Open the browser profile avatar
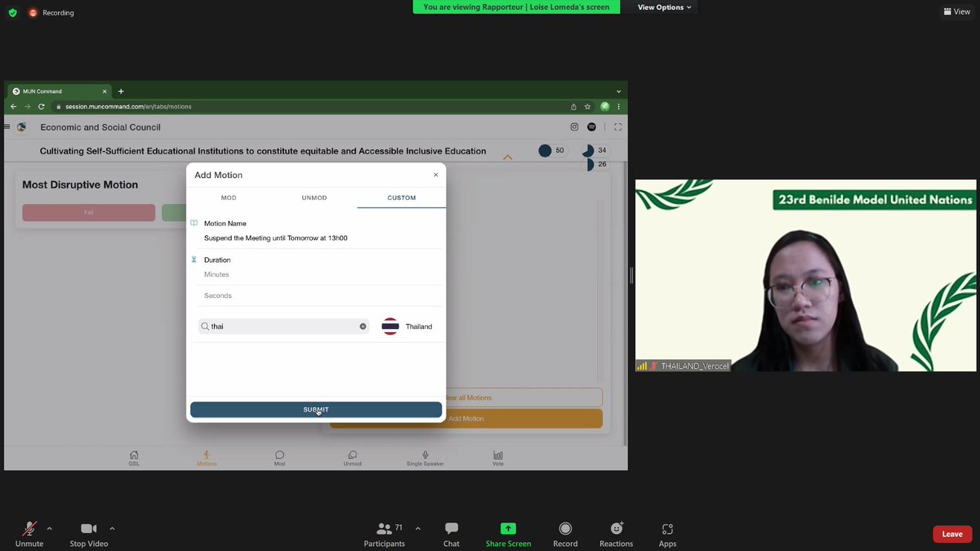The width and height of the screenshot is (980, 551). click(x=605, y=106)
